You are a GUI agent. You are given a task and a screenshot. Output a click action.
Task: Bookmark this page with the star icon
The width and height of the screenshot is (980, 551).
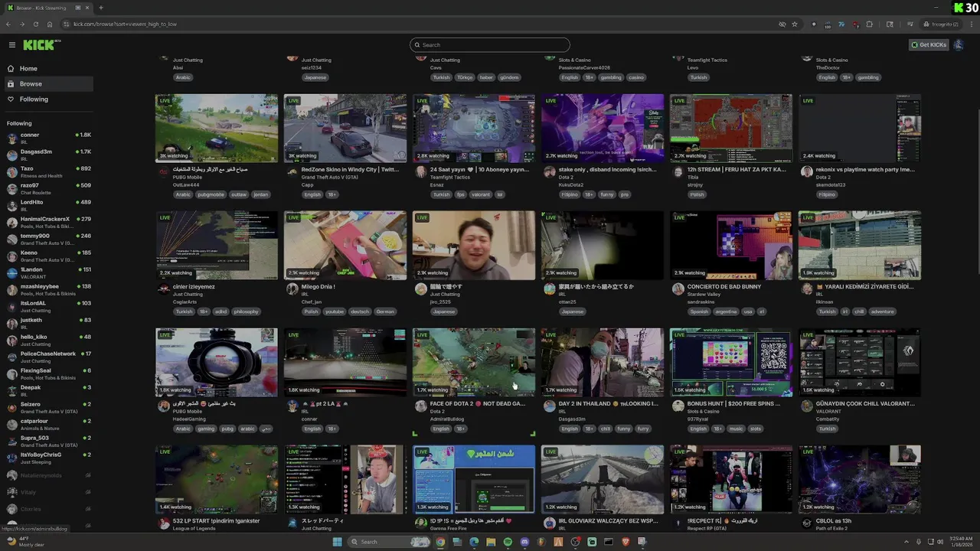[x=795, y=24]
